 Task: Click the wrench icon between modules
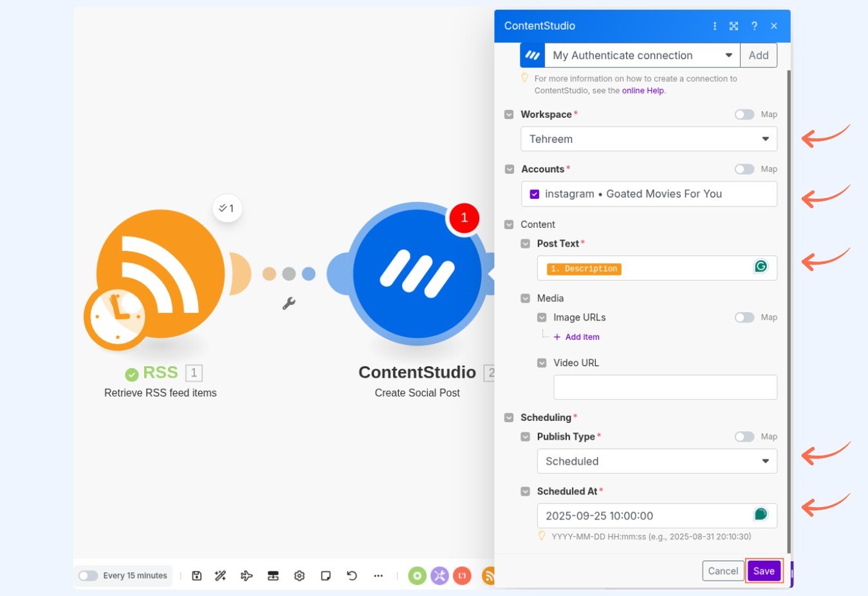click(289, 303)
